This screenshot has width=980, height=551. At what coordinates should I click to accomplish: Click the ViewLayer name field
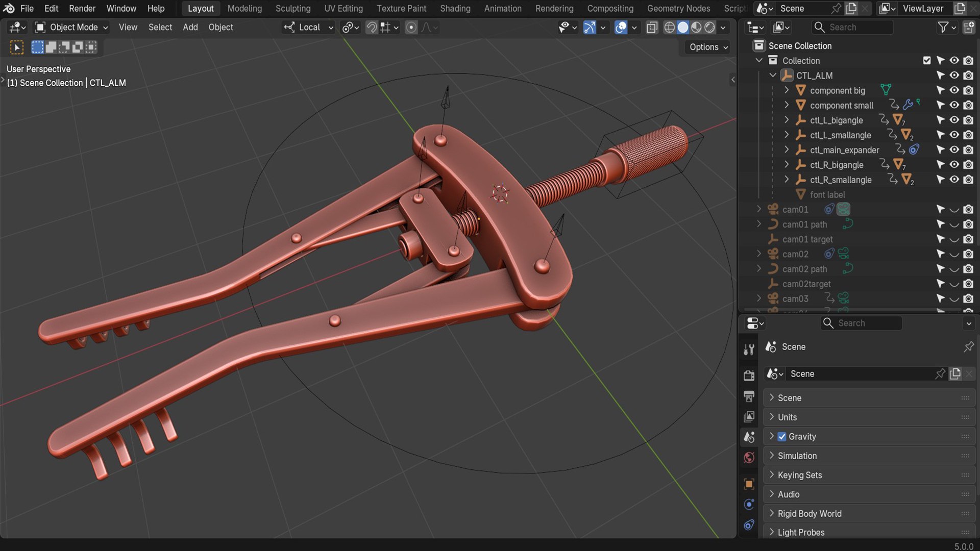coord(923,9)
